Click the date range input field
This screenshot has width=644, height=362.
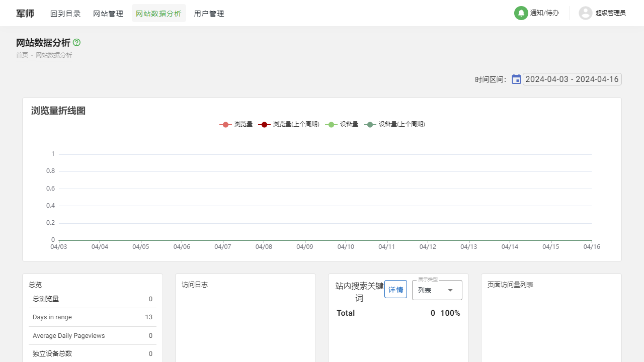click(572, 79)
